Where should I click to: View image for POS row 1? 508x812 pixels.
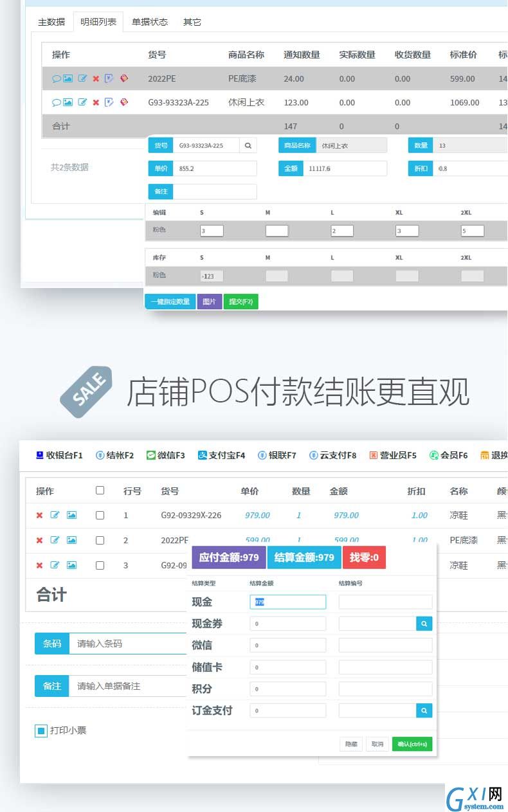tap(71, 515)
